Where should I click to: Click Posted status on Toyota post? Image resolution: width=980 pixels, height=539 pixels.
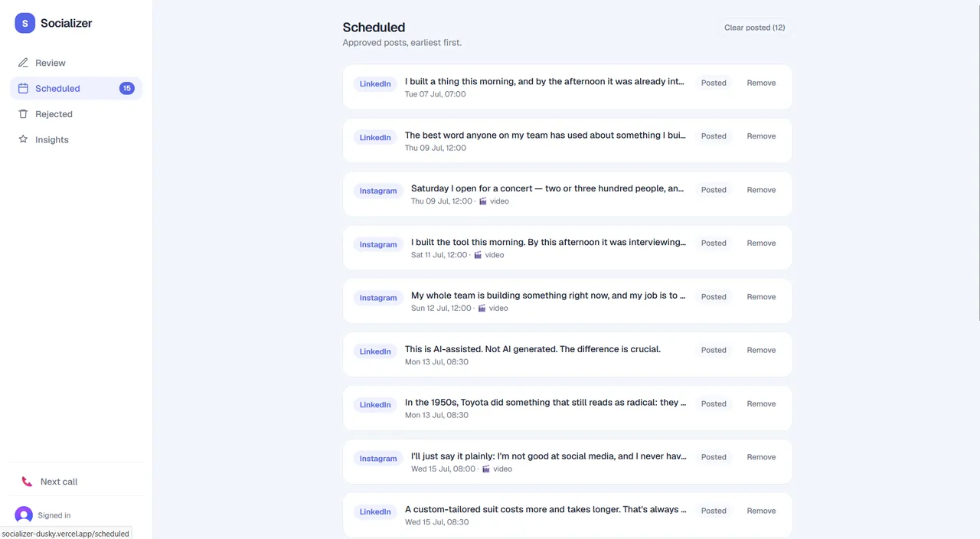click(x=714, y=403)
